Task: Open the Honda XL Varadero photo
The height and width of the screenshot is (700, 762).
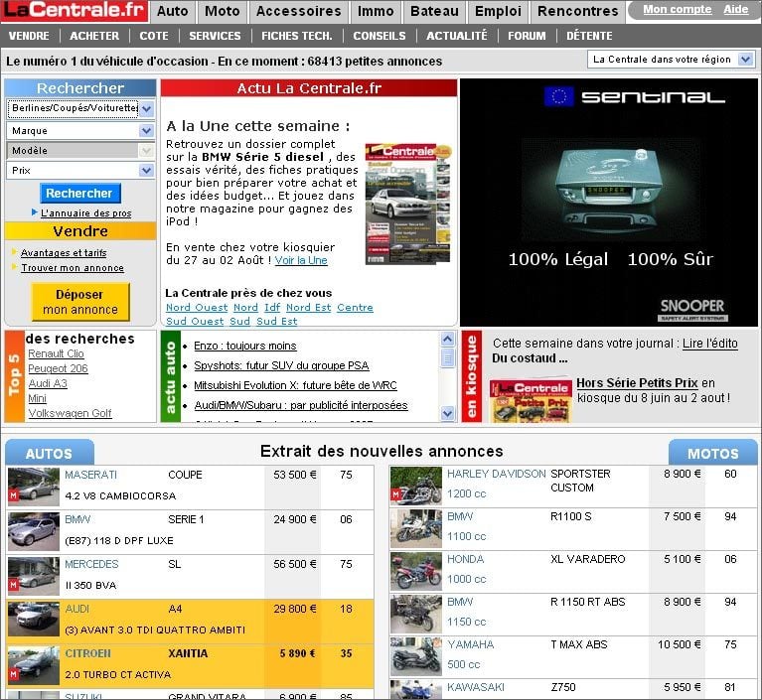Action: point(415,572)
